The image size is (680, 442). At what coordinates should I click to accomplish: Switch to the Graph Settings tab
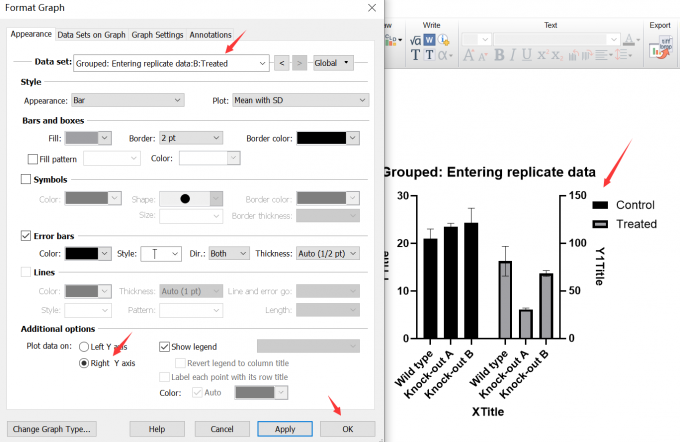point(157,35)
